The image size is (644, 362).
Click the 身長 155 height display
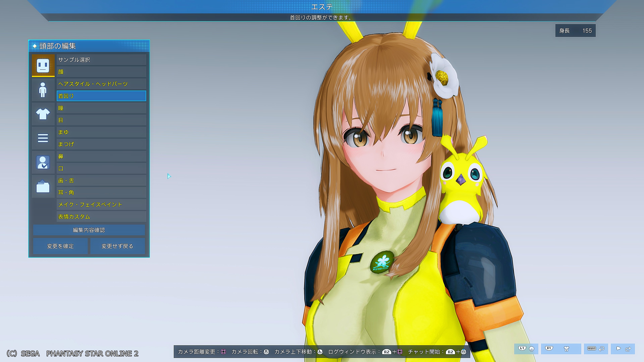575,31
